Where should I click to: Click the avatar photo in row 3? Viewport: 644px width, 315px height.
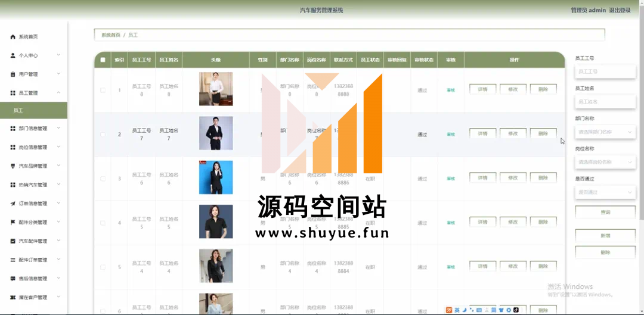coord(216,177)
